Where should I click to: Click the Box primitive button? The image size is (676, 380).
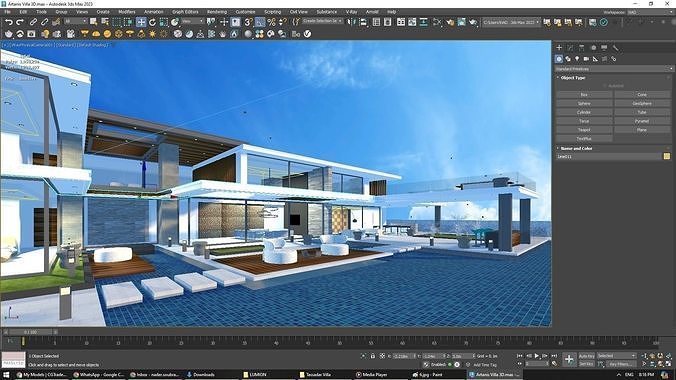click(584, 94)
